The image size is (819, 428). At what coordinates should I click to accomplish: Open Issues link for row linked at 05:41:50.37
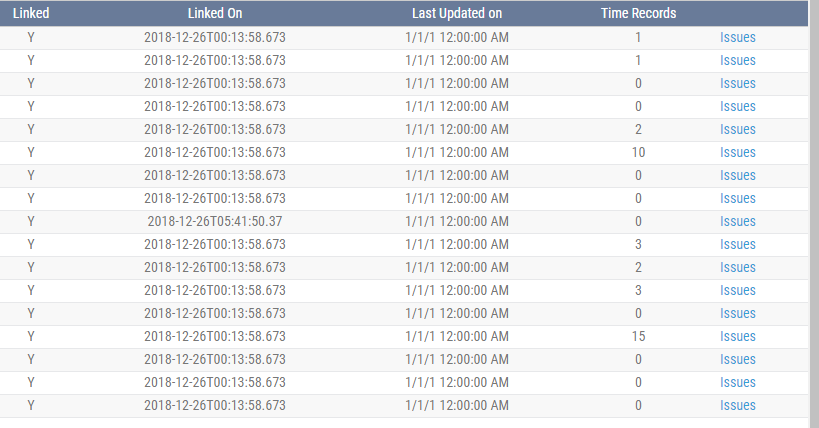738,222
